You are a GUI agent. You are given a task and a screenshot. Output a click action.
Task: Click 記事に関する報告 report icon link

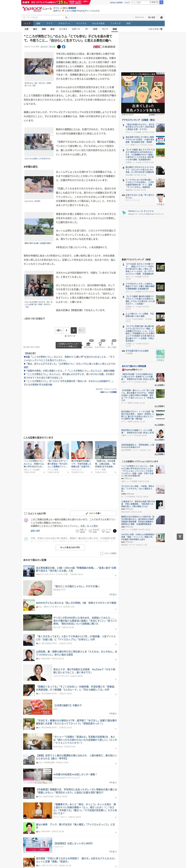click(x=31, y=347)
